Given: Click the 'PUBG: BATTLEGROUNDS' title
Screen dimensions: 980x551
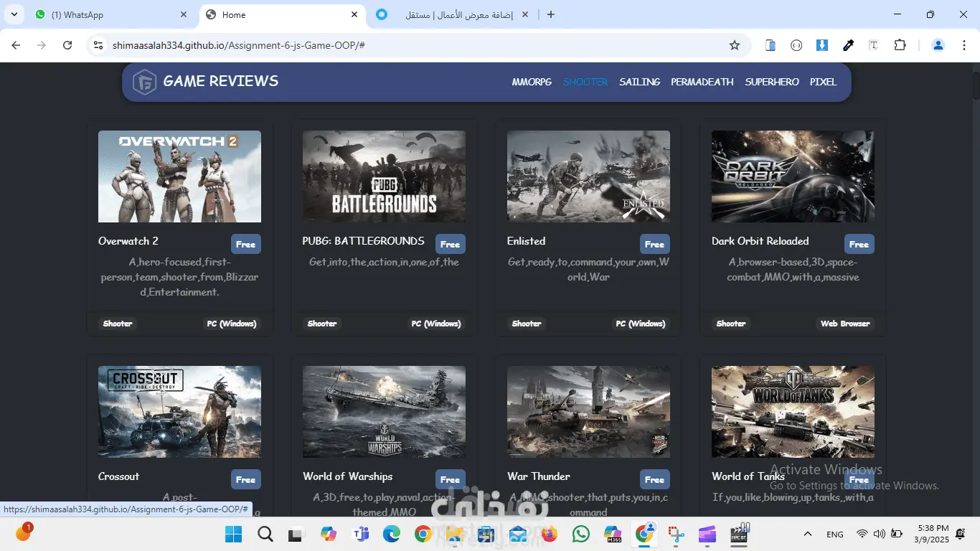Looking at the screenshot, I should coord(364,241).
